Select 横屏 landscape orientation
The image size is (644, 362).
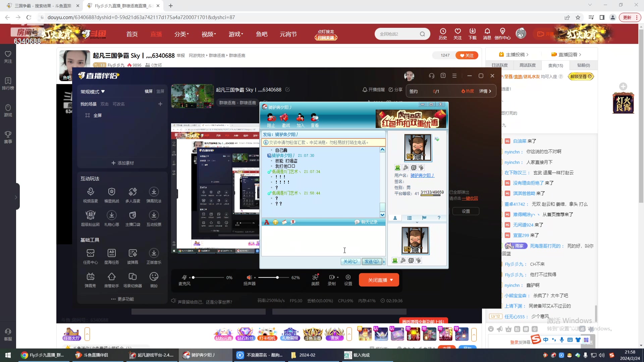tap(149, 92)
